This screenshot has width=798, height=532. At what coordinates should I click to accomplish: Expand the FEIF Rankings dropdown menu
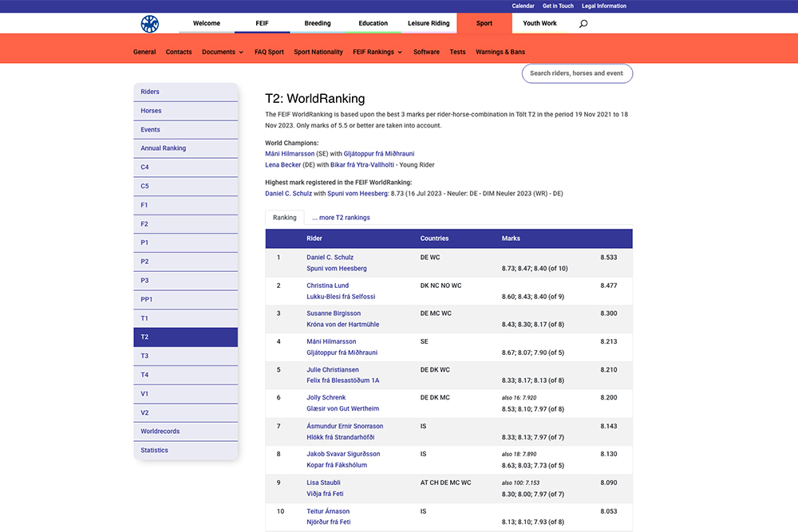pyautogui.click(x=377, y=52)
